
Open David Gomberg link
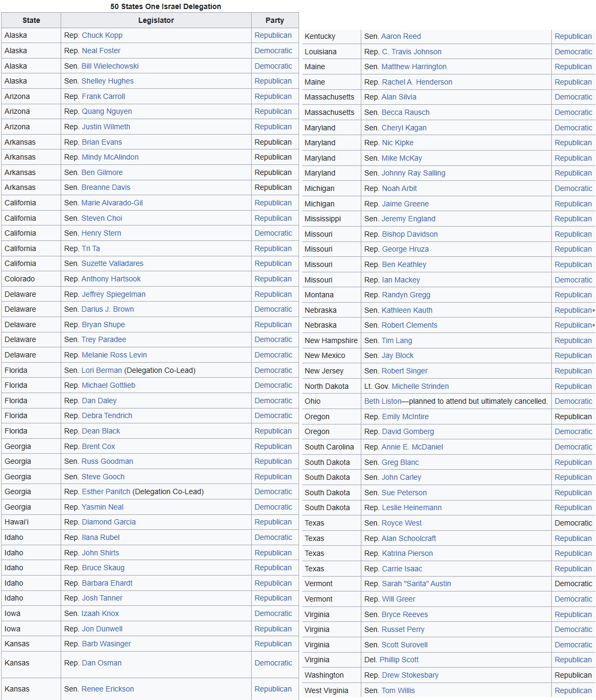[x=408, y=431]
